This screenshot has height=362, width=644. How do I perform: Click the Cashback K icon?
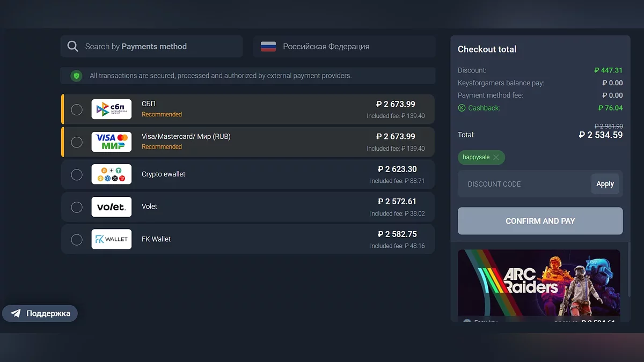point(462,108)
